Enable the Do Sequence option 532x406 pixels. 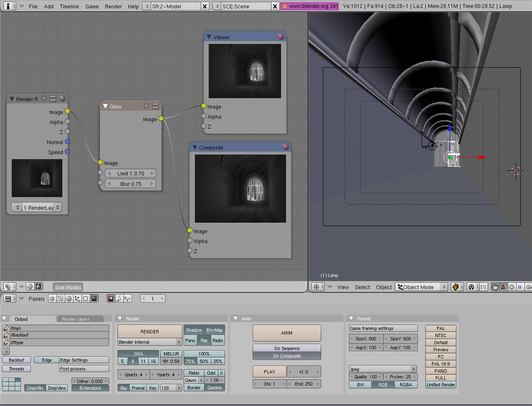pyautogui.click(x=287, y=348)
